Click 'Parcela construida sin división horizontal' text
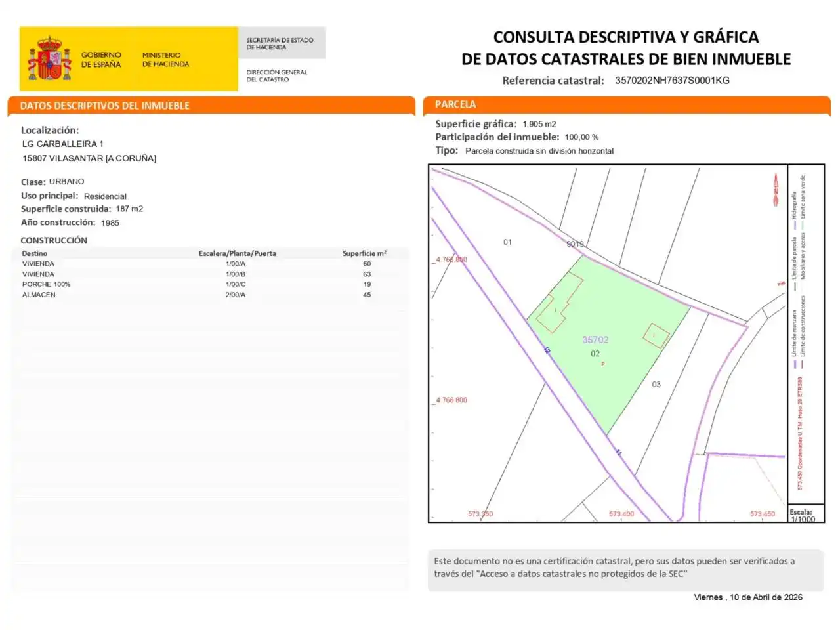Viewport: 840px width, 630px height. pyautogui.click(x=539, y=151)
